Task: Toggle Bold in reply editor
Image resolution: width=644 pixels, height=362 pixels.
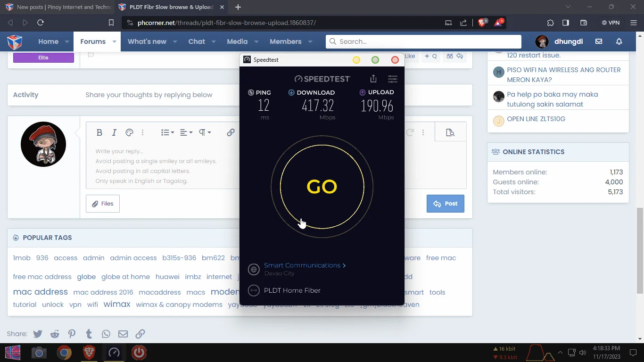Action: tap(99, 132)
